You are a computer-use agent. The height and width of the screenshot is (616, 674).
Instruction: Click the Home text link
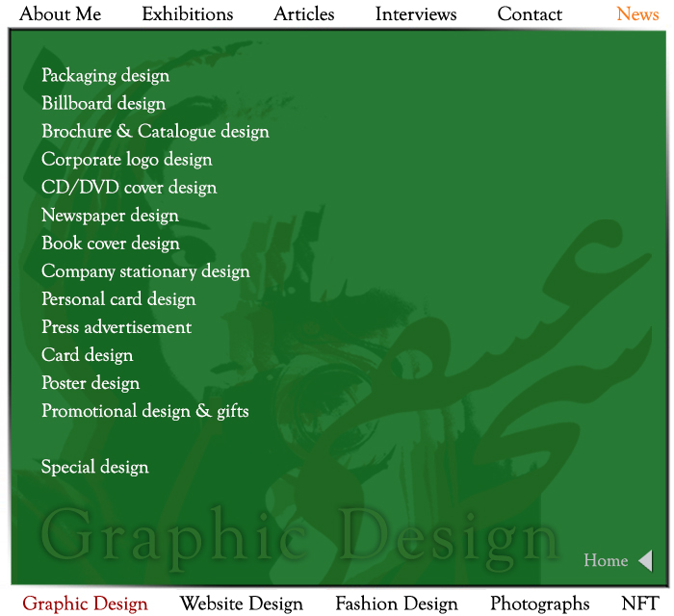[x=606, y=560]
